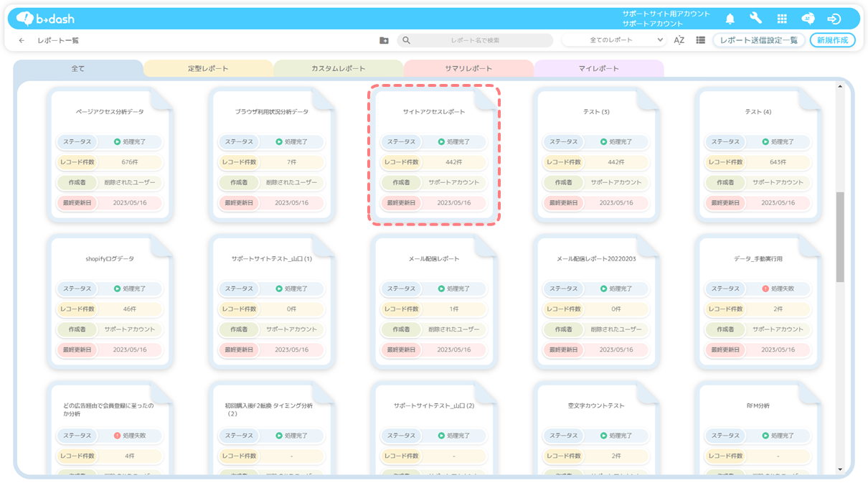Viewport: 868px width, 488px height.
Task: Click the 643件 record count
Action: click(778, 162)
